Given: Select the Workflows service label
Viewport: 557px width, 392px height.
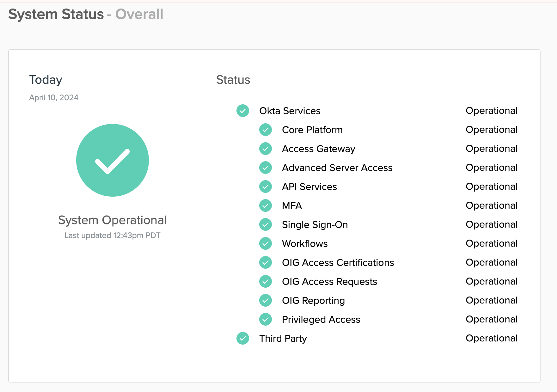Looking at the screenshot, I should pos(305,244).
